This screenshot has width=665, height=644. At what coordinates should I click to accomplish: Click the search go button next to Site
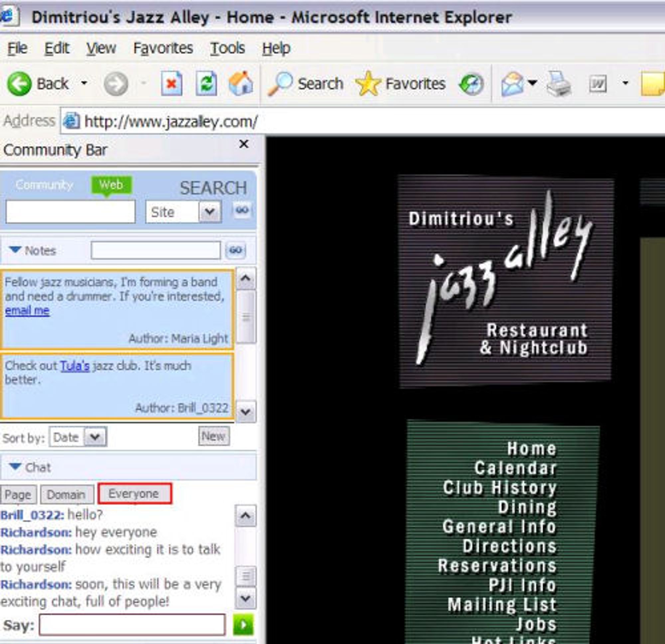point(242,210)
